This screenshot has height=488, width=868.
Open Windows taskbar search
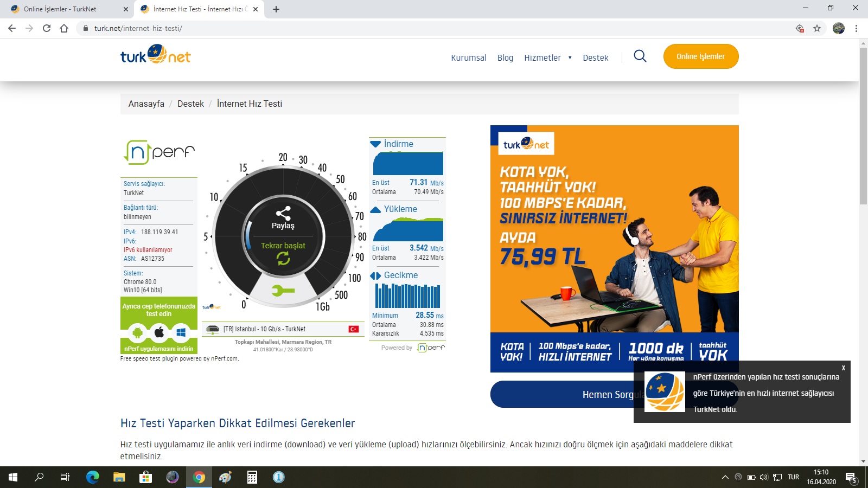pyautogui.click(x=39, y=477)
